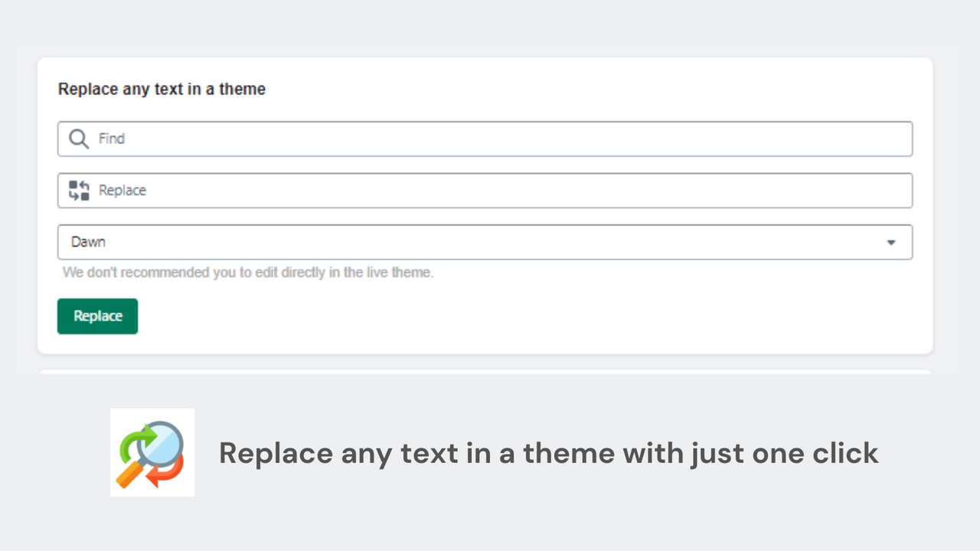Click the Replace placeholder text
The width and height of the screenshot is (980, 551).
click(122, 190)
